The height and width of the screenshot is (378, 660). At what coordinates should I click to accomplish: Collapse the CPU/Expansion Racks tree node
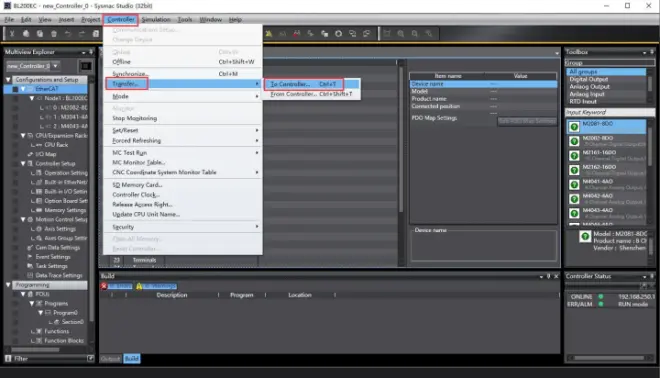[x=23, y=136]
